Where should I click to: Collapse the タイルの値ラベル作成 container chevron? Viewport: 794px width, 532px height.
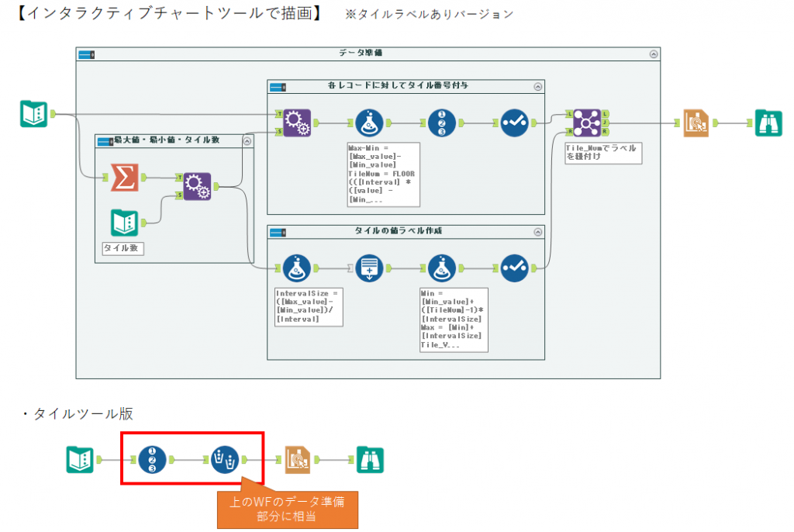click(x=536, y=230)
